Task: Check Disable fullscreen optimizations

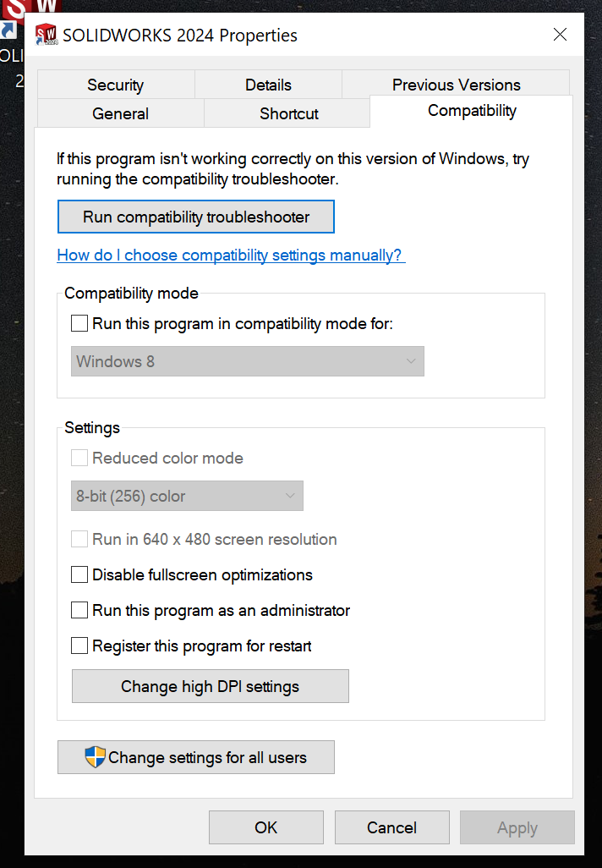Action: point(79,575)
